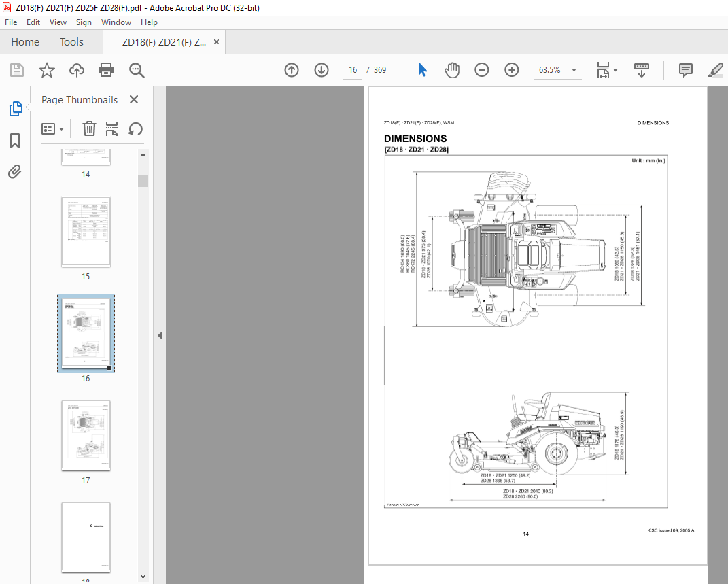The image size is (728, 584).
Task: Close the Page Thumbnails panel
Action: point(134,99)
